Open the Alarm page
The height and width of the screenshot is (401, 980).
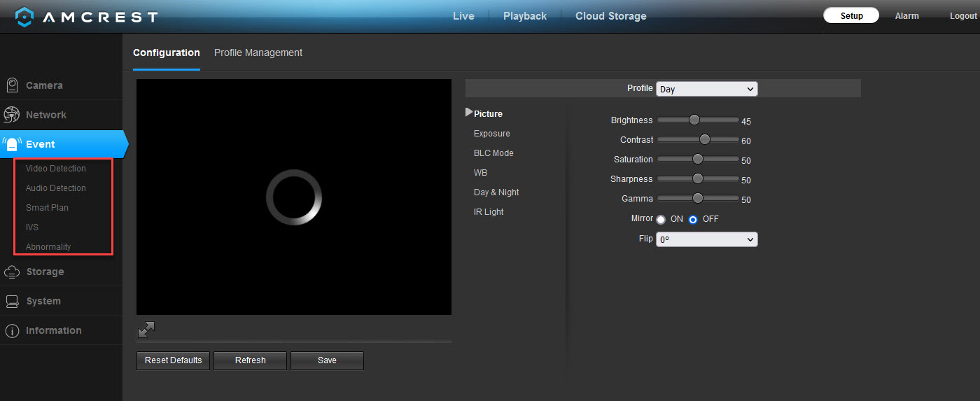point(907,16)
